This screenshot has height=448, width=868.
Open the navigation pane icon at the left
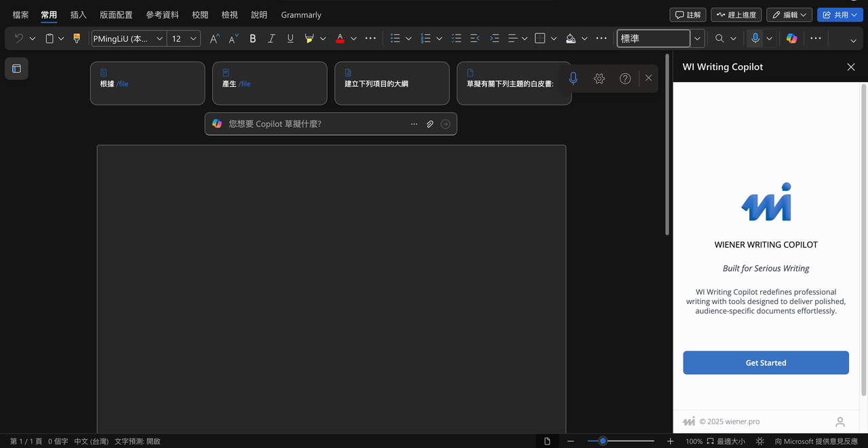pos(16,69)
